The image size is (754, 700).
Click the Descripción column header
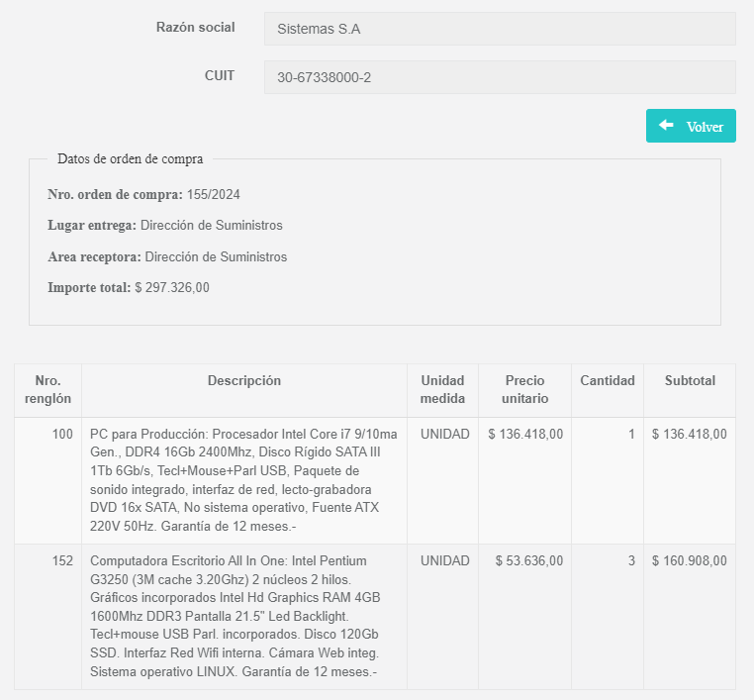click(x=243, y=381)
